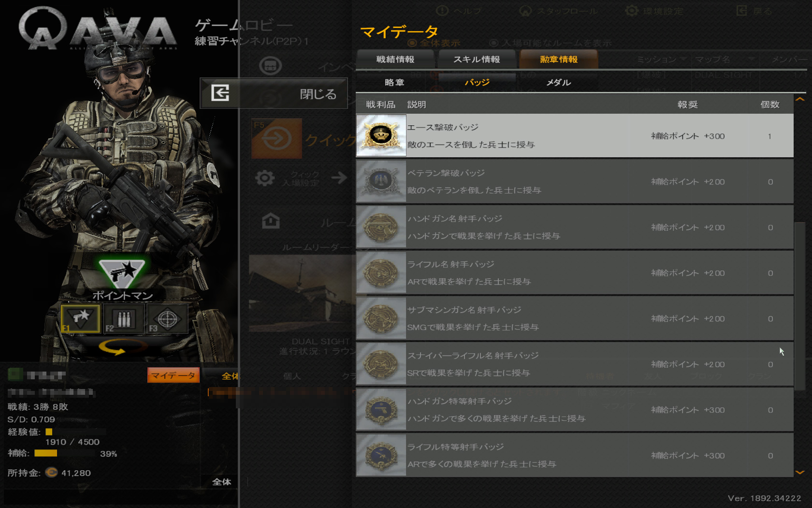This screenshot has width=812, height=508.
Task: Click the orange マイデータ button
Action: 173,375
